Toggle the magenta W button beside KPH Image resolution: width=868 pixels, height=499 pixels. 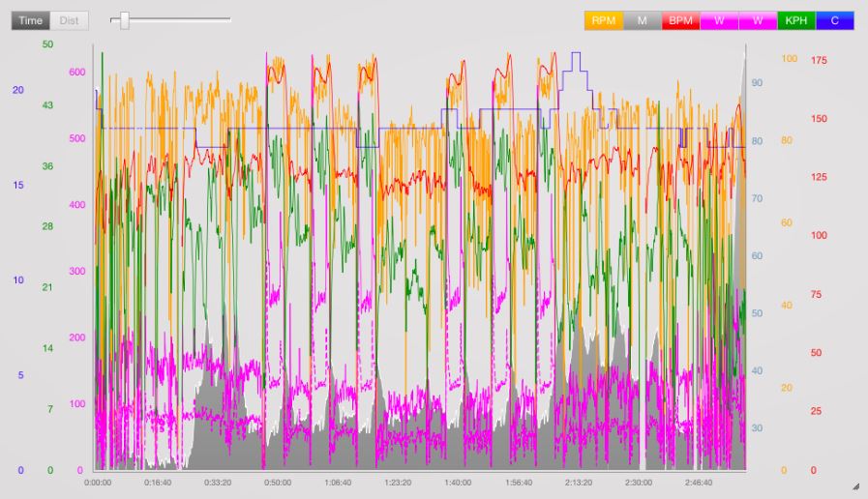click(x=758, y=20)
